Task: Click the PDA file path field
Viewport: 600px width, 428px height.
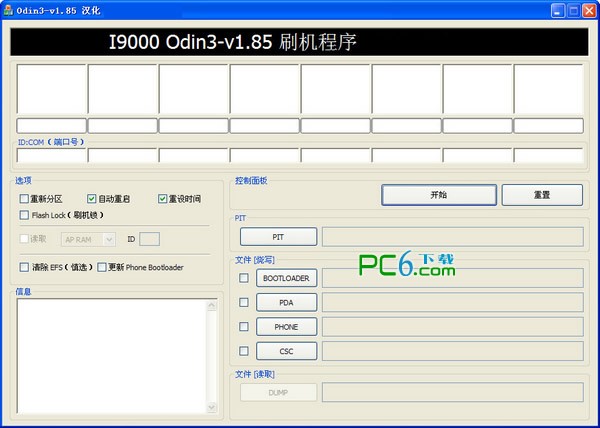Action: (x=453, y=303)
